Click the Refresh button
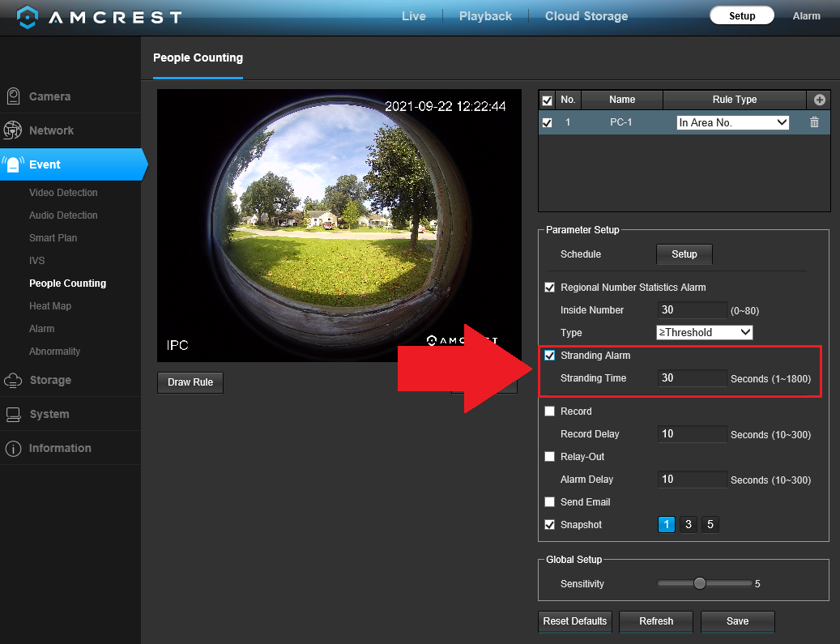Screen dimensions: 840x644 (656, 621)
